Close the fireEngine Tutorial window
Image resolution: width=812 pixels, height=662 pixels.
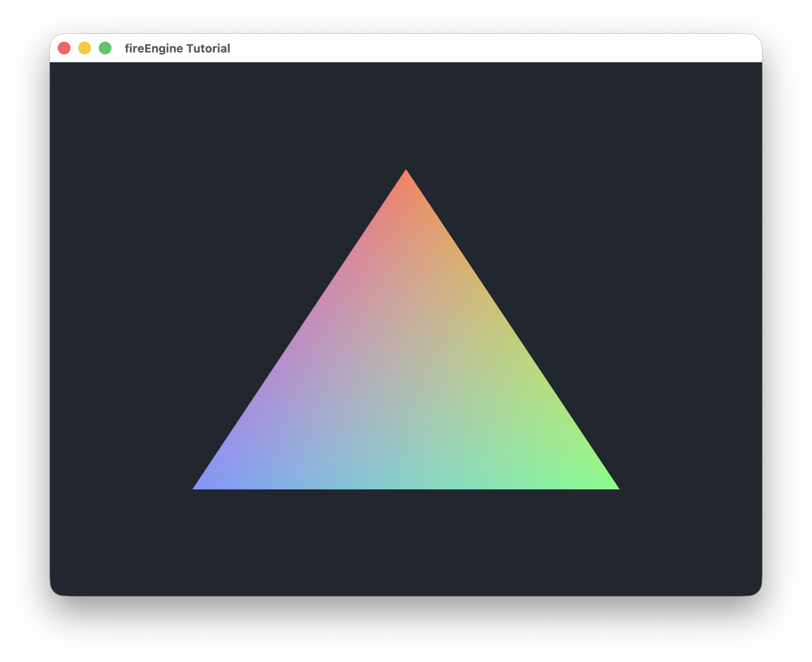coord(64,48)
